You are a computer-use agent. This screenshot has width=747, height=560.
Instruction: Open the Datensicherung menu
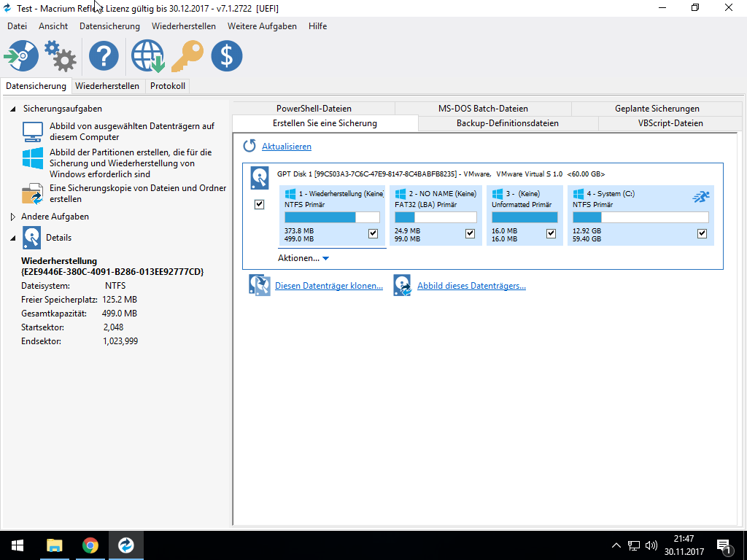tap(109, 26)
